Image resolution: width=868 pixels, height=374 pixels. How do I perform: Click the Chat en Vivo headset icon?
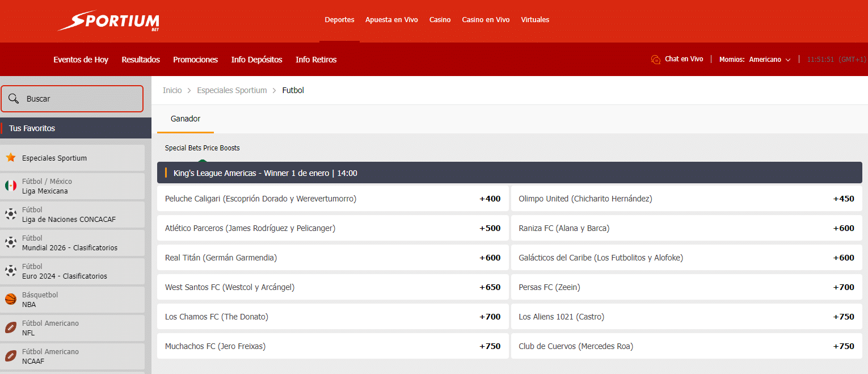coord(656,60)
